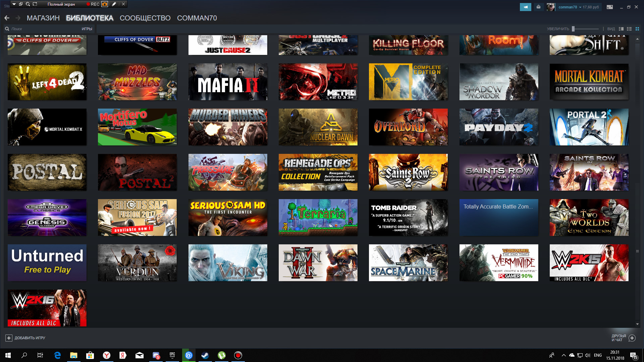Start recording with REC button
The width and height of the screenshot is (644, 362).
tap(93, 4)
